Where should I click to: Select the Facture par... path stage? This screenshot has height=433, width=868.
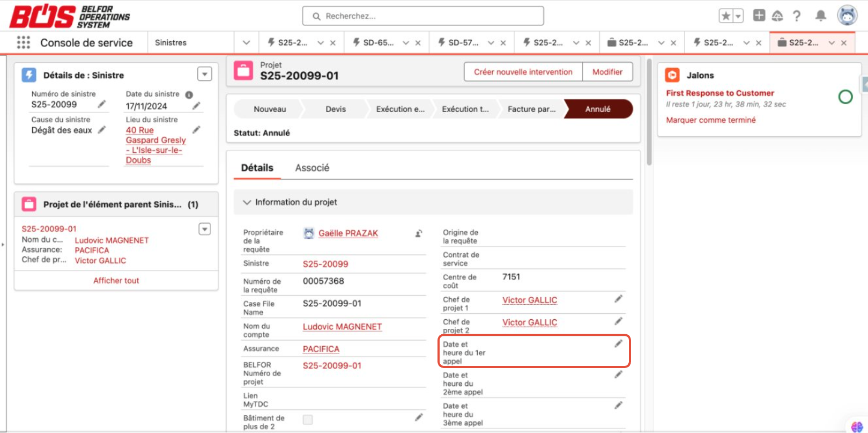tap(531, 109)
